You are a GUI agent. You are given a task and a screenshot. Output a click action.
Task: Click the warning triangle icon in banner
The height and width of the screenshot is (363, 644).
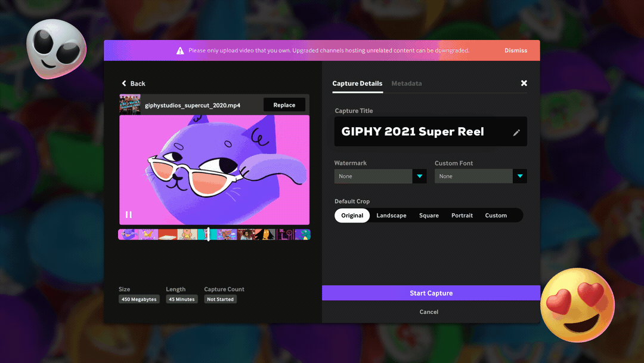tap(180, 51)
